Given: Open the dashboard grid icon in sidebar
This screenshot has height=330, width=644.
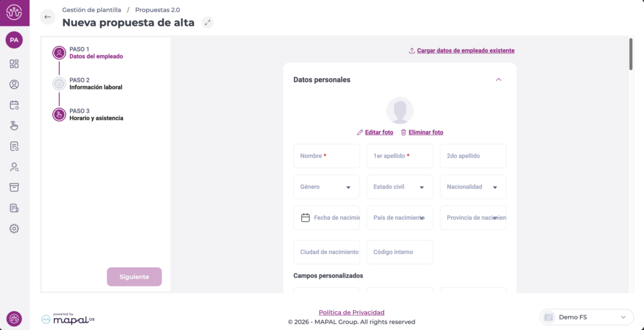Looking at the screenshot, I should point(14,63).
